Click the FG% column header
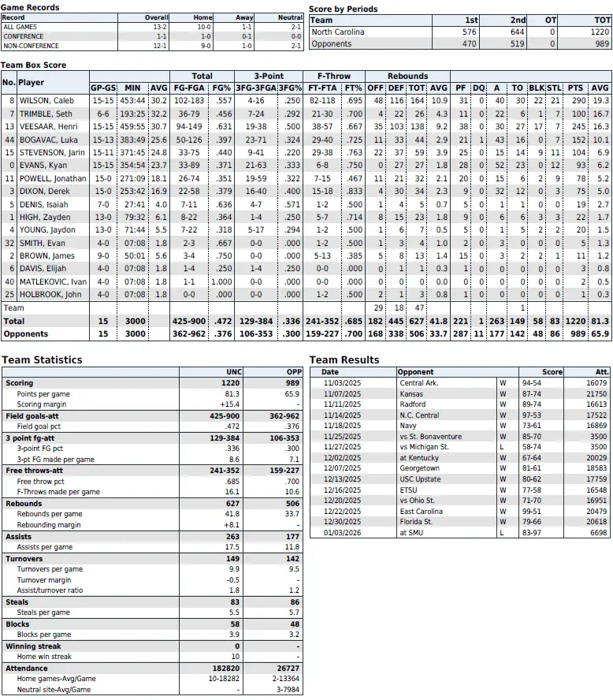This screenshot has width=613, height=700. (222, 87)
